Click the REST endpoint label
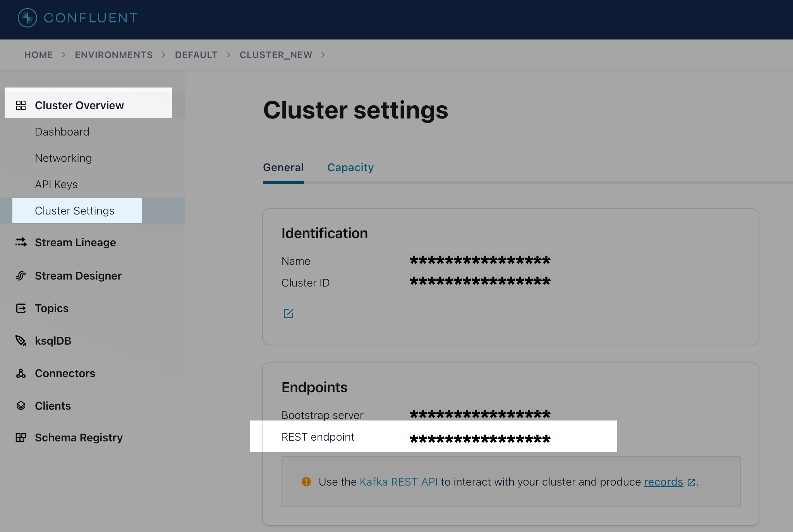This screenshot has width=793, height=532. pyautogui.click(x=318, y=437)
